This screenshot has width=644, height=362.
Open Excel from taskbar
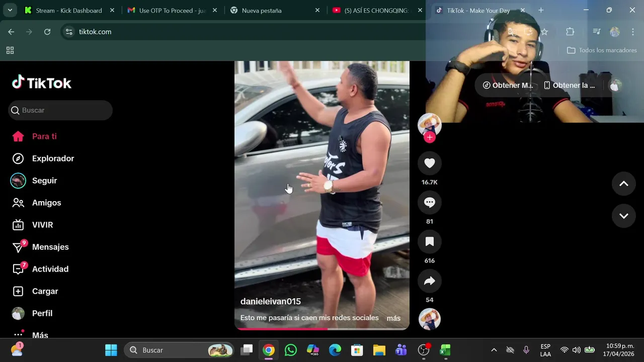(445, 350)
